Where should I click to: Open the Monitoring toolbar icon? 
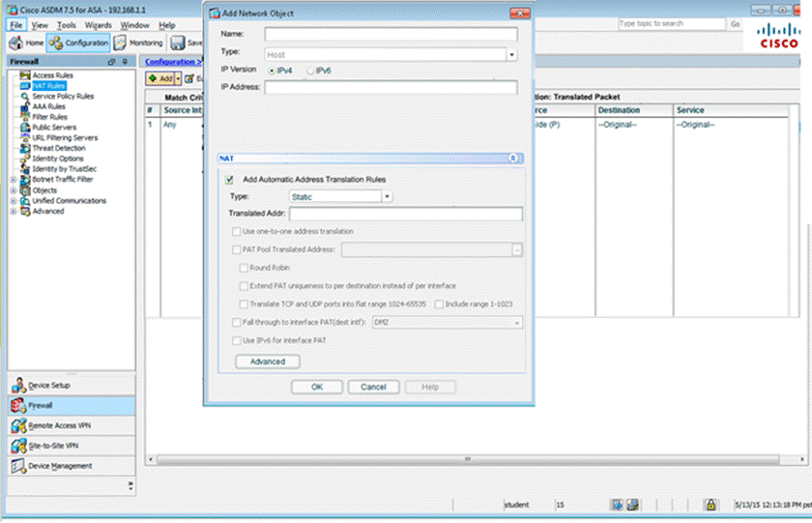(138, 43)
